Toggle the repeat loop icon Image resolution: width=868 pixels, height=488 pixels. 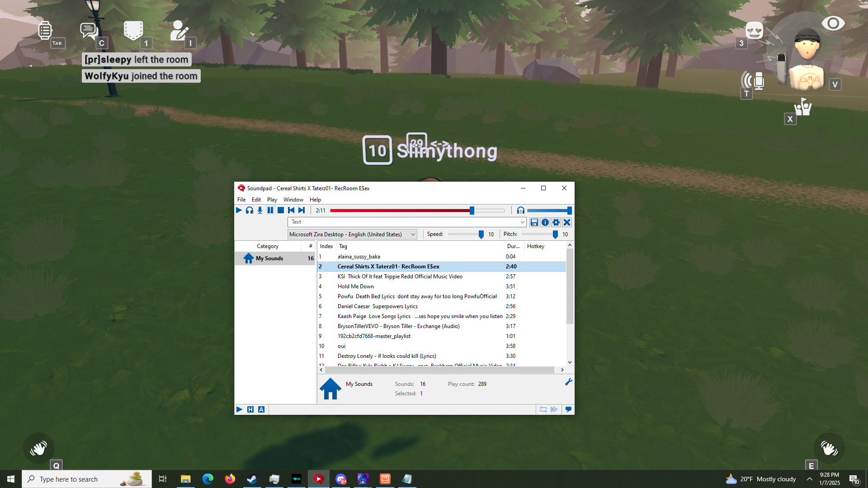pyautogui.click(x=543, y=409)
